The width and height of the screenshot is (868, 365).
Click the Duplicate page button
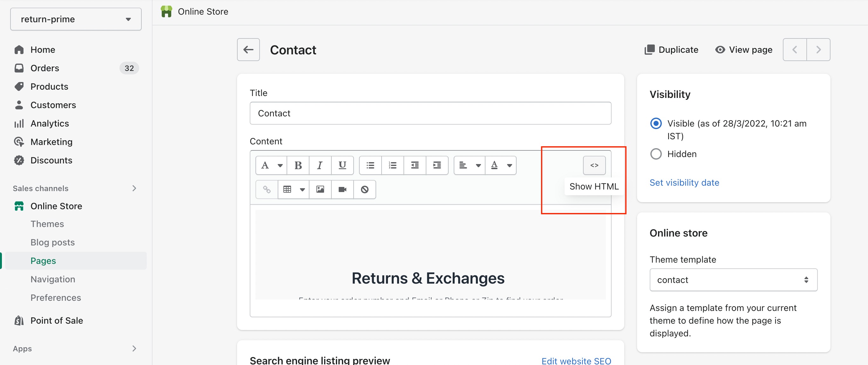pyautogui.click(x=671, y=50)
